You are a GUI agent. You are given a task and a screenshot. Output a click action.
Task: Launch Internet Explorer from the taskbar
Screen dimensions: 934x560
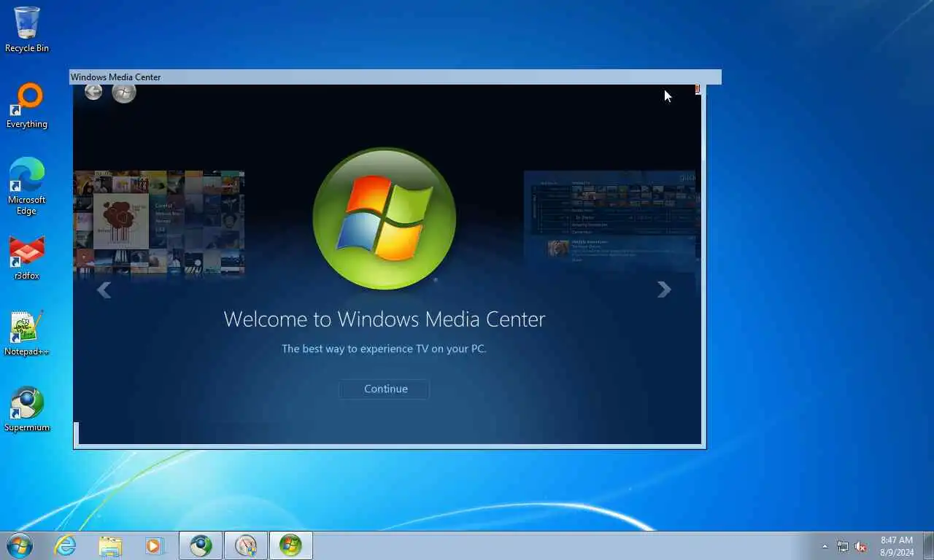[66, 545]
